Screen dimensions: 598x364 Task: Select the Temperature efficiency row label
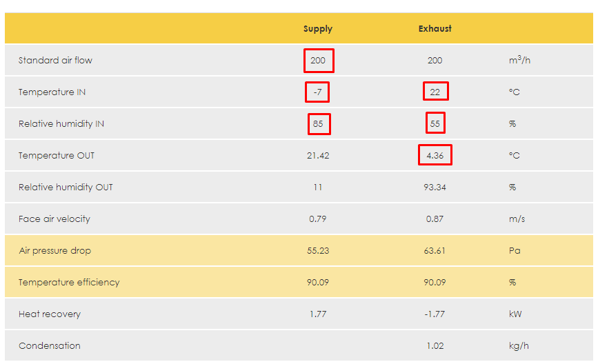69,283
